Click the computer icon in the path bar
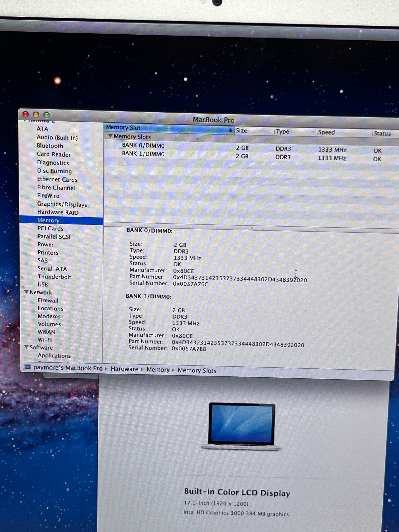The width and height of the screenshot is (399, 532). tap(27, 368)
